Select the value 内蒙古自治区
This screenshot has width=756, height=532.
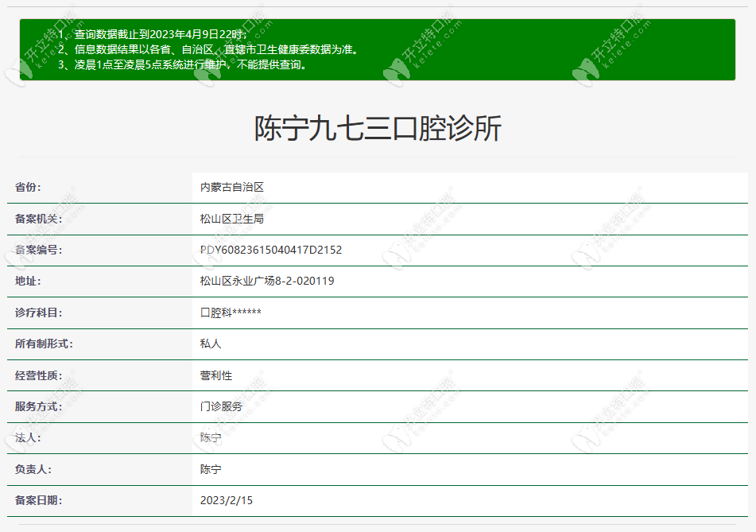(232, 187)
